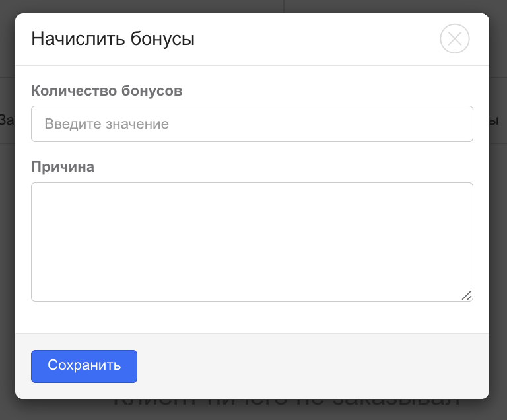The width and height of the screenshot is (507, 420).
Task: Click empty header space between title and close
Action: (x=317, y=39)
